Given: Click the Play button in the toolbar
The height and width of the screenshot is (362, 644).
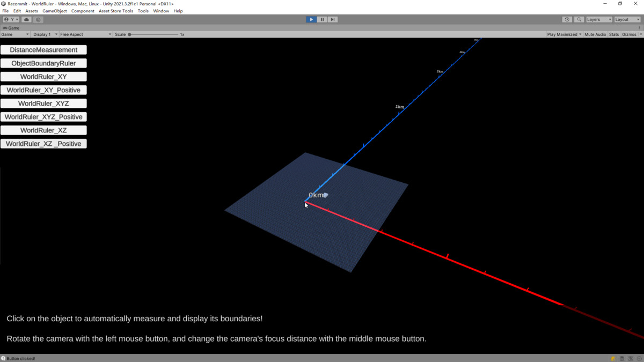Looking at the screenshot, I should [311, 19].
